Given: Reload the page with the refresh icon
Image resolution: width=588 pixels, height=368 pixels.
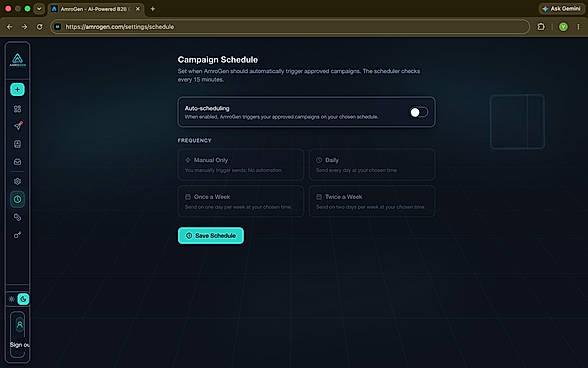Looking at the screenshot, I should click(39, 27).
